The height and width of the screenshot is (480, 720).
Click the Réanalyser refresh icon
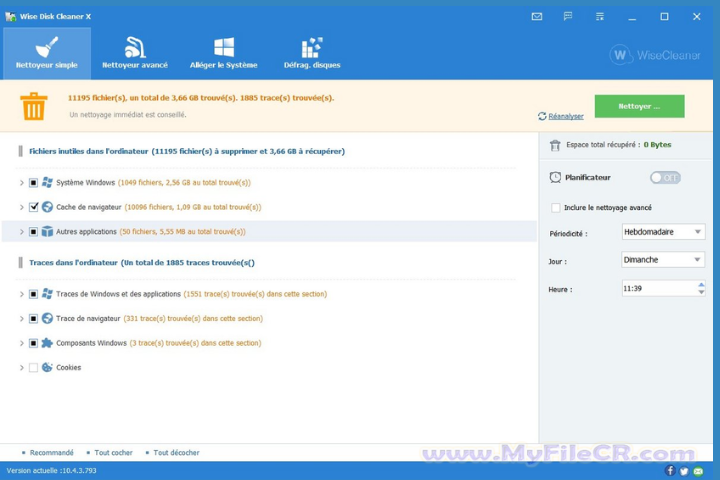coord(542,116)
